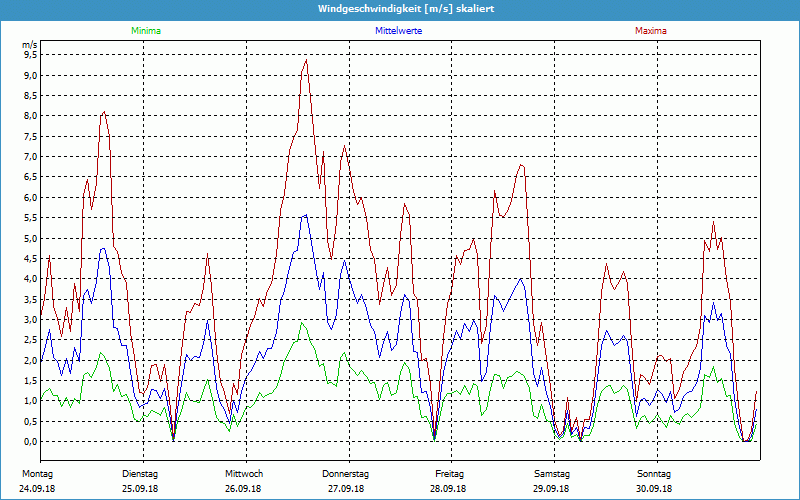Click the 7,0 y-axis value
The image size is (800, 500).
(x=31, y=157)
